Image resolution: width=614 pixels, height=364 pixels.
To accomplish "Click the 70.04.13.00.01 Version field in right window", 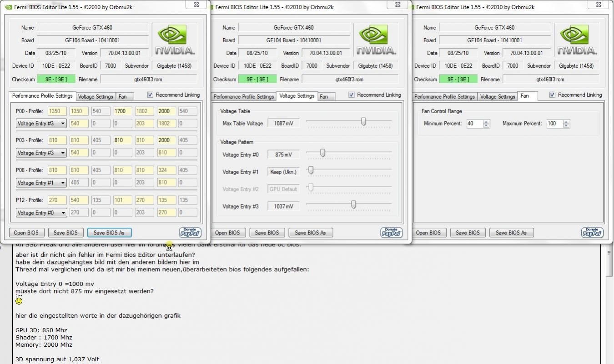I will (x=527, y=53).
